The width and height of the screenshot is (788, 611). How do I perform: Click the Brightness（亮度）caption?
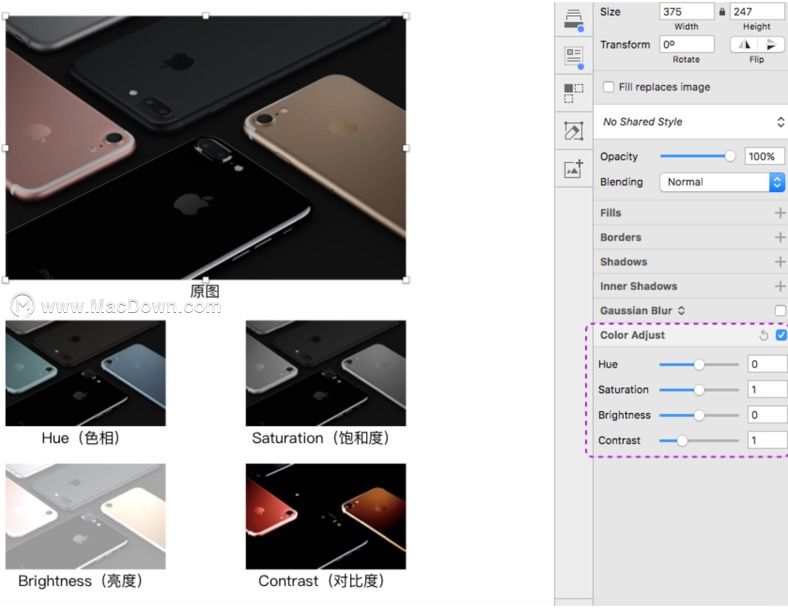82,581
